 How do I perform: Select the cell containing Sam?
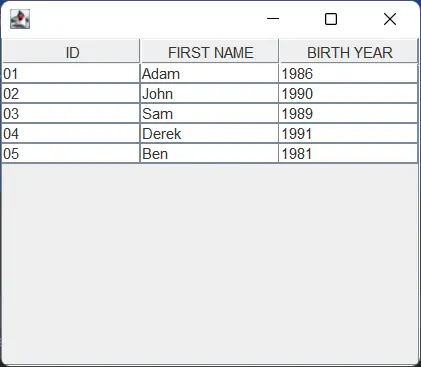pos(209,114)
